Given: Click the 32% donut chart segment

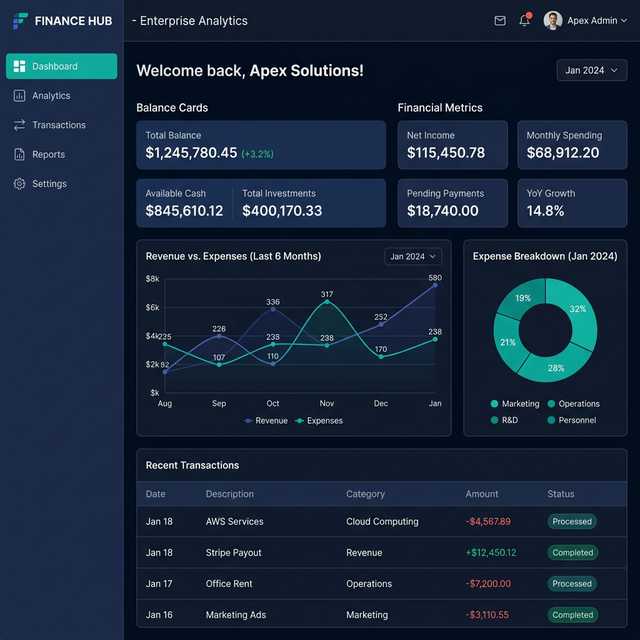Looking at the screenshot, I should pyautogui.click(x=580, y=310).
